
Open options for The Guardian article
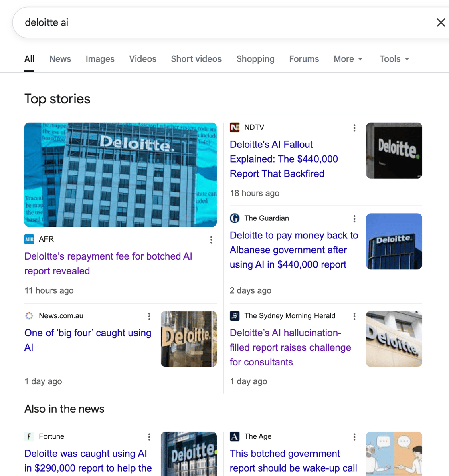point(354,219)
